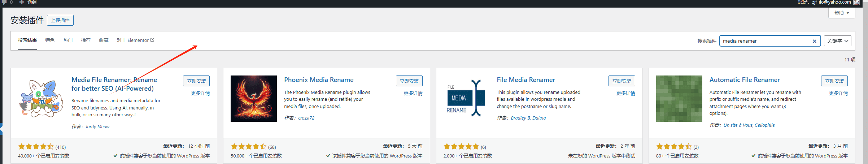Click the star rating with (68) reviews
868x164 pixels.
pyautogui.click(x=253, y=147)
